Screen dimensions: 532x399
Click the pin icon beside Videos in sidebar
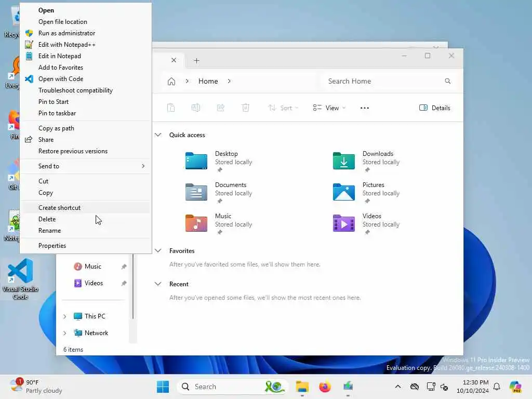pos(124,283)
